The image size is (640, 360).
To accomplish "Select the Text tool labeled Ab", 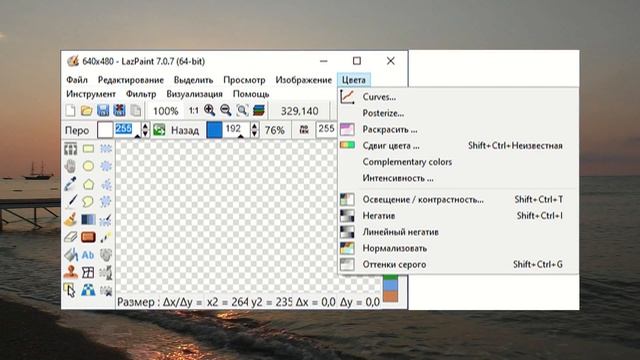I will (x=88, y=255).
